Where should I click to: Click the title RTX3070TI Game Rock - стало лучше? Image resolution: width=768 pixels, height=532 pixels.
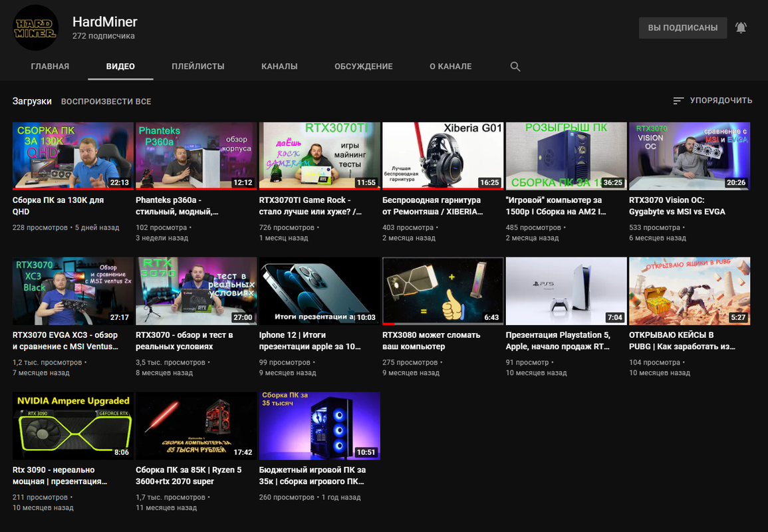311,205
